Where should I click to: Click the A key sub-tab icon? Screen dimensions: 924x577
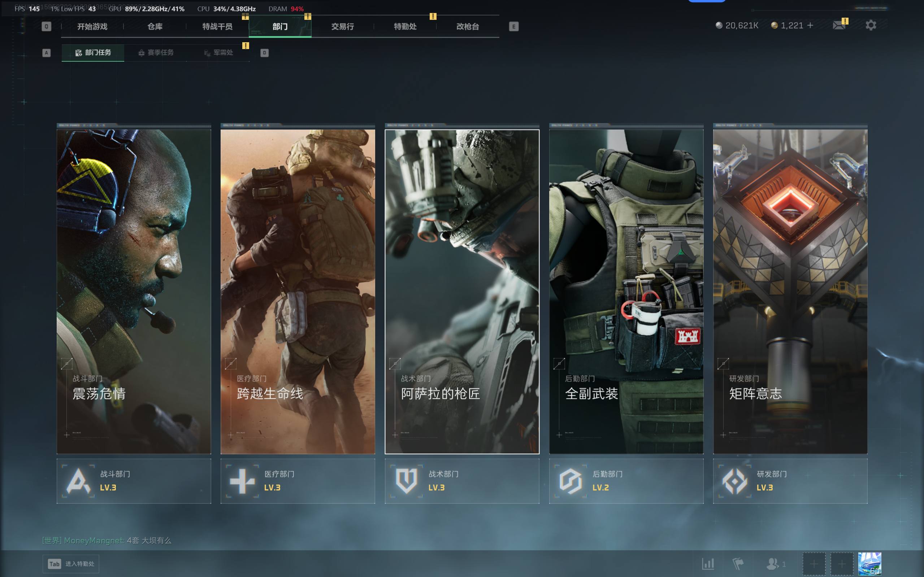coord(46,53)
